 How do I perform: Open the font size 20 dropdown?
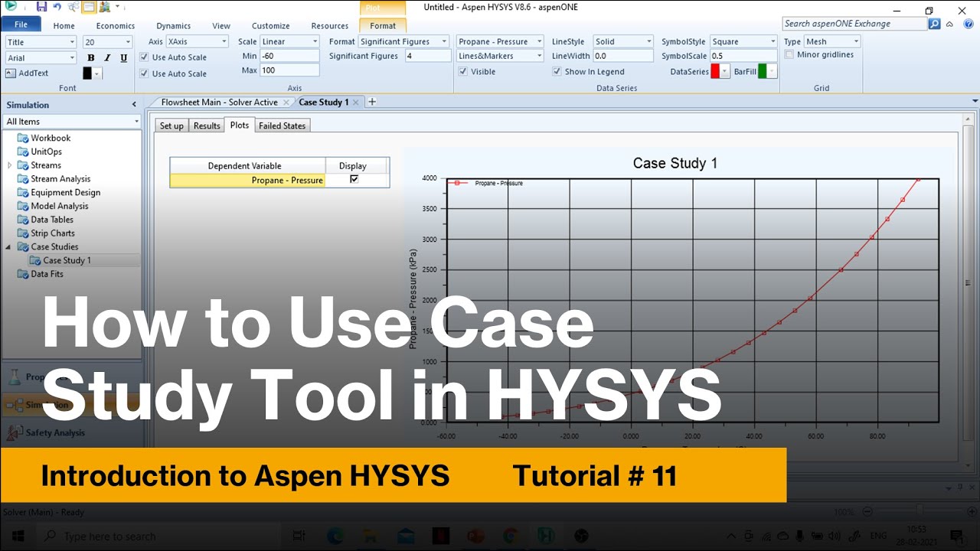pos(128,42)
